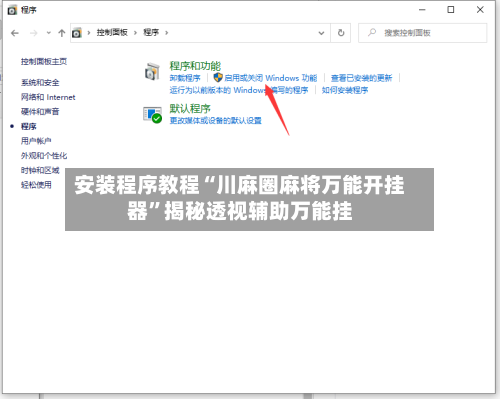Click 查看已安装的更新 link

[361, 78]
